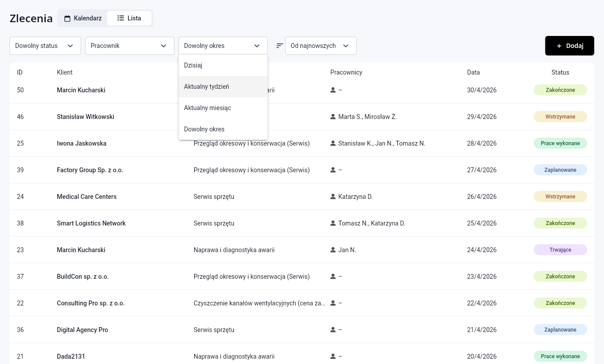The image size is (604, 364).
Task: Click the Trwające status badge
Action: (x=560, y=250)
